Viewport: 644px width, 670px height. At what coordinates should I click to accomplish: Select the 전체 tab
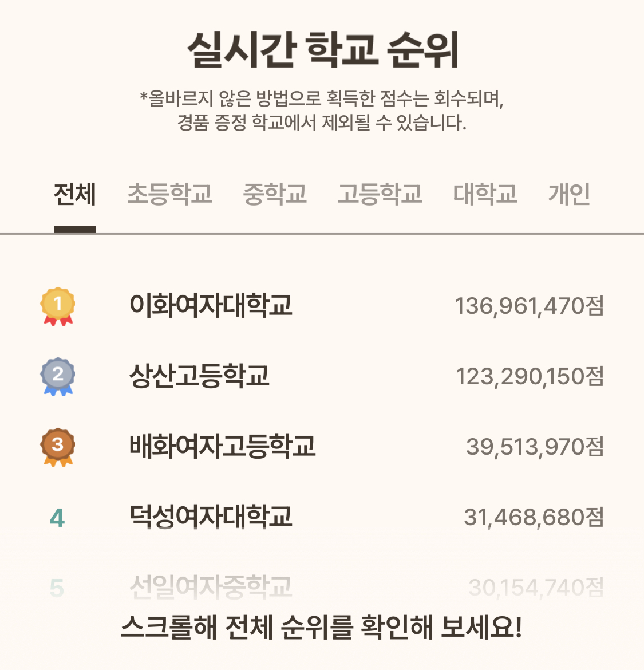(x=75, y=195)
